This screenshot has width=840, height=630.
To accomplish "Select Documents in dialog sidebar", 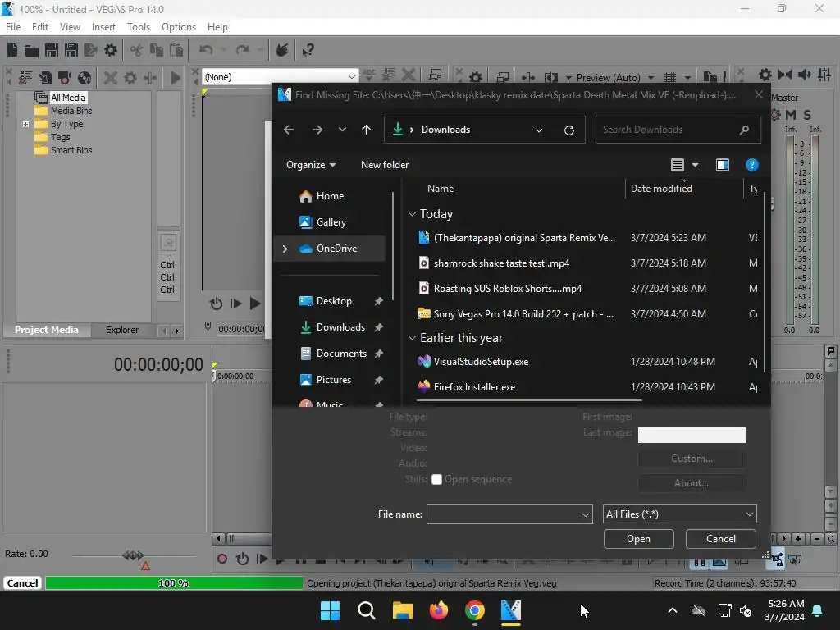I will 341,354.
